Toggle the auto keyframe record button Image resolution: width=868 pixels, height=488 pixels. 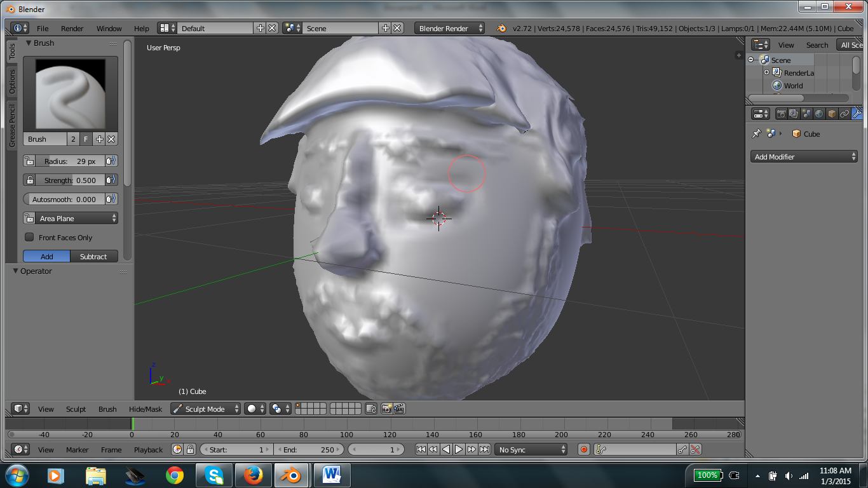point(584,449)
